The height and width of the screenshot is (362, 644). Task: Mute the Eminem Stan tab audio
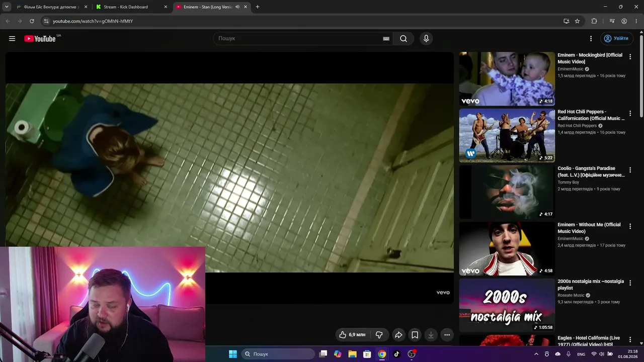[x=237, y=7]
